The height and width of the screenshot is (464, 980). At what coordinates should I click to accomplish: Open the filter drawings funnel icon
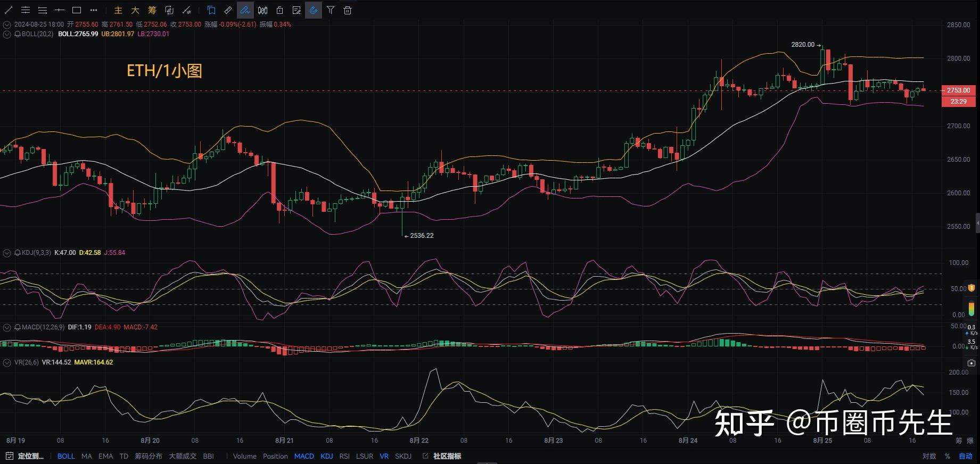[331, 10]
